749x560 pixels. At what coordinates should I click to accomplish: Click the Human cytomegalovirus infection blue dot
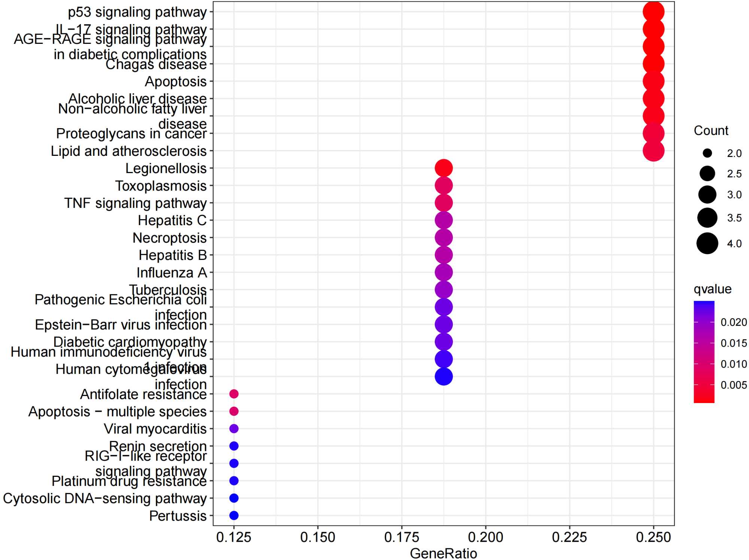click(x=443, y=376)
